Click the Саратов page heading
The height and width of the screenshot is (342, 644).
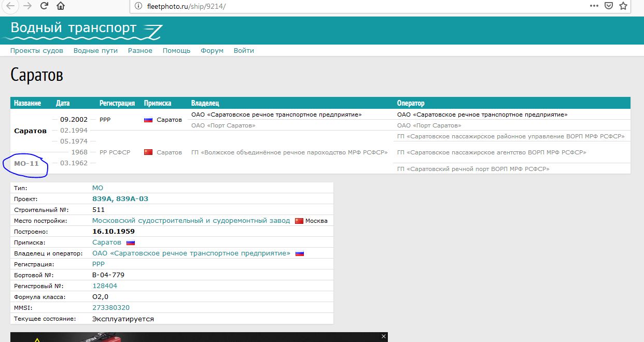pos(37,75)
